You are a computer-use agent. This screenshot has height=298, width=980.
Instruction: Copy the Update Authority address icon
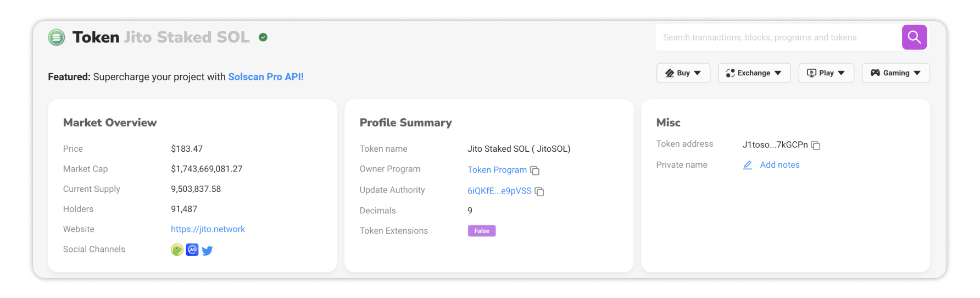click(539, 191)
